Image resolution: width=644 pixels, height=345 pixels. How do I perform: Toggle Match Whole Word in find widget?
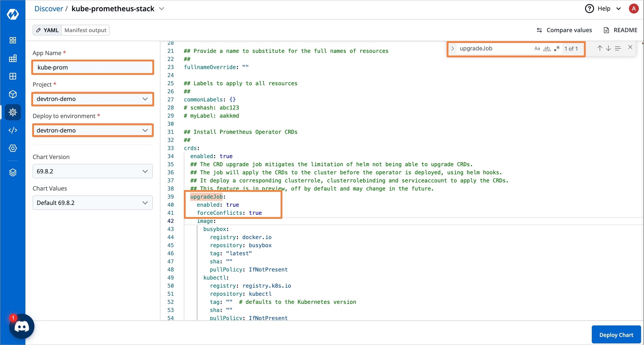[x=547, y=48]
